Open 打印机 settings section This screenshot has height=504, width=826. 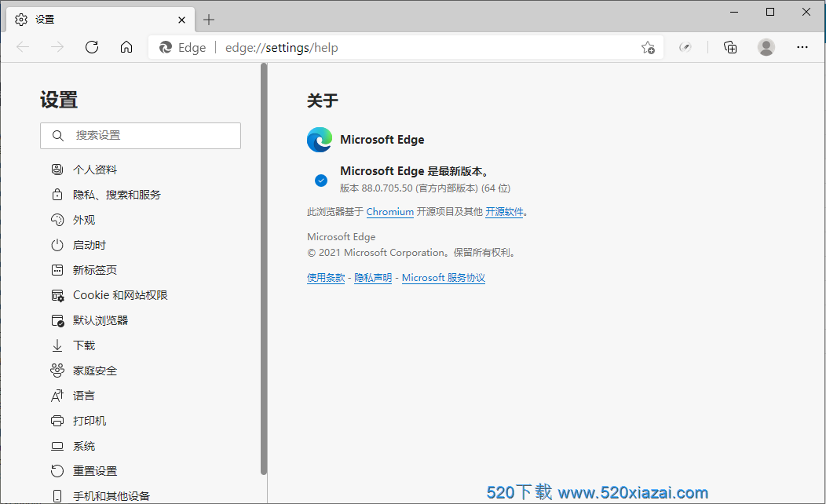(x=89, y=421)
